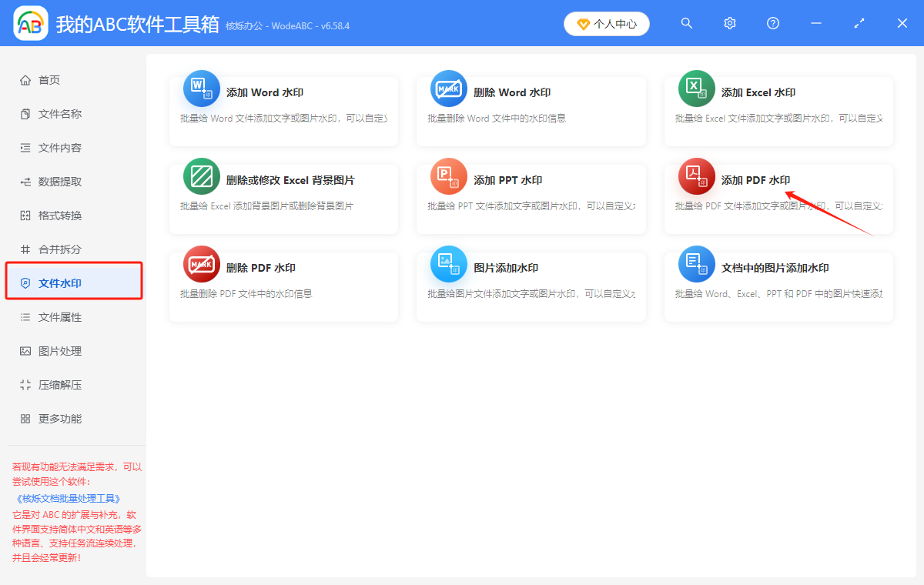The width and height of the screenshot is (924, 585).
Task: Open the settings gear icon
Action: [730, 23]
